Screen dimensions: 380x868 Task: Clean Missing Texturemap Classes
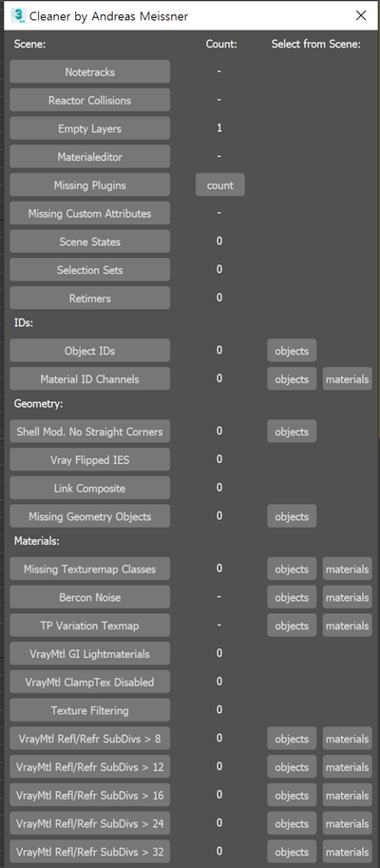point(89,569)
